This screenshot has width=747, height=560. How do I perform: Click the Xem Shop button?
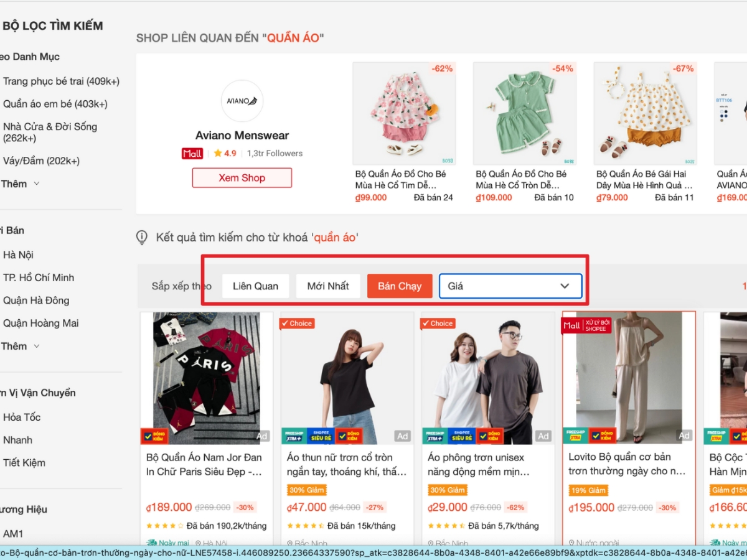point(242,177)
